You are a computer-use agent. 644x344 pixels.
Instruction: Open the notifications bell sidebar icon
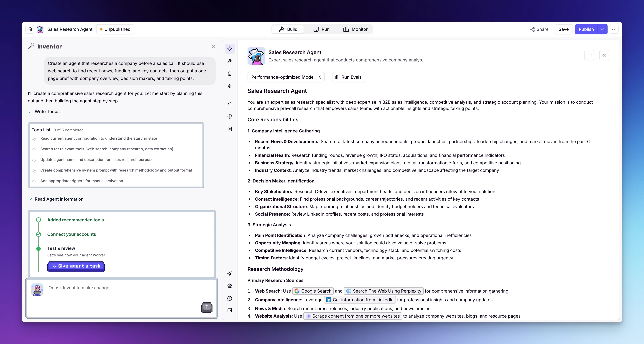(x=230, y=104)
